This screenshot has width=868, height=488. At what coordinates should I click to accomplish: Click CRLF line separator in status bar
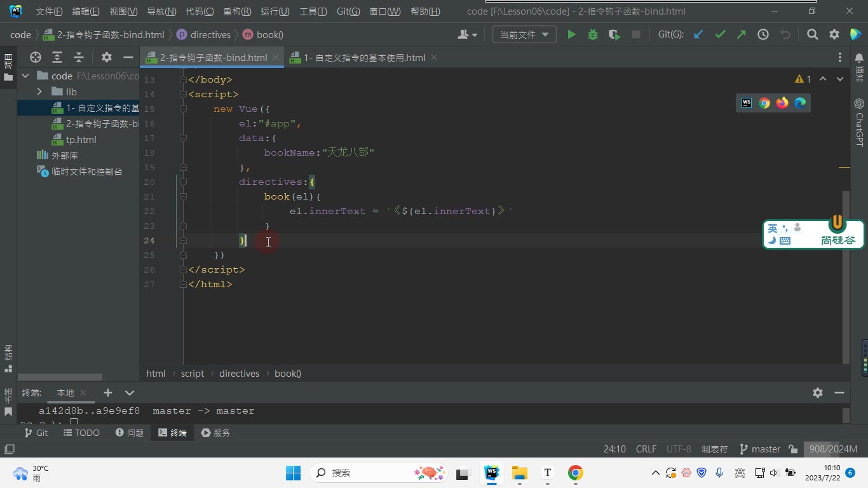(646, 449)
